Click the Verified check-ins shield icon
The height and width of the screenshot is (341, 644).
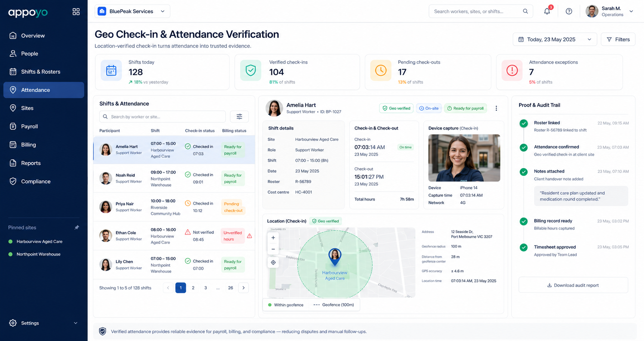(x=251, y=71)
